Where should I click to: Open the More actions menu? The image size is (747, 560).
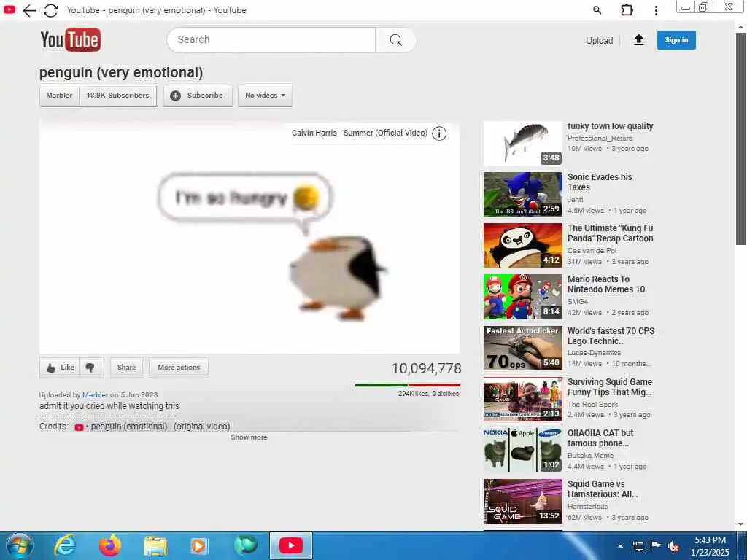click(x=179, y=367)
